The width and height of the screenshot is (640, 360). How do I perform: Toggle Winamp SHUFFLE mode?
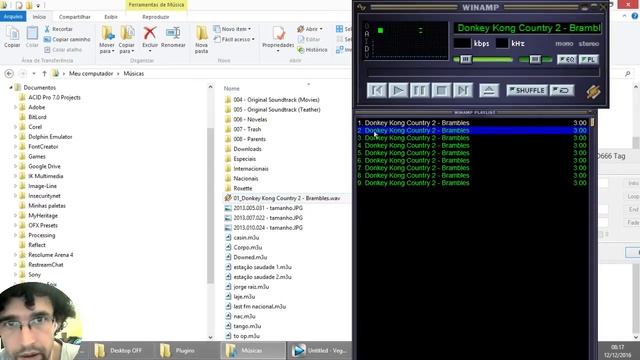pyautogui.click(x=527, y=90)
